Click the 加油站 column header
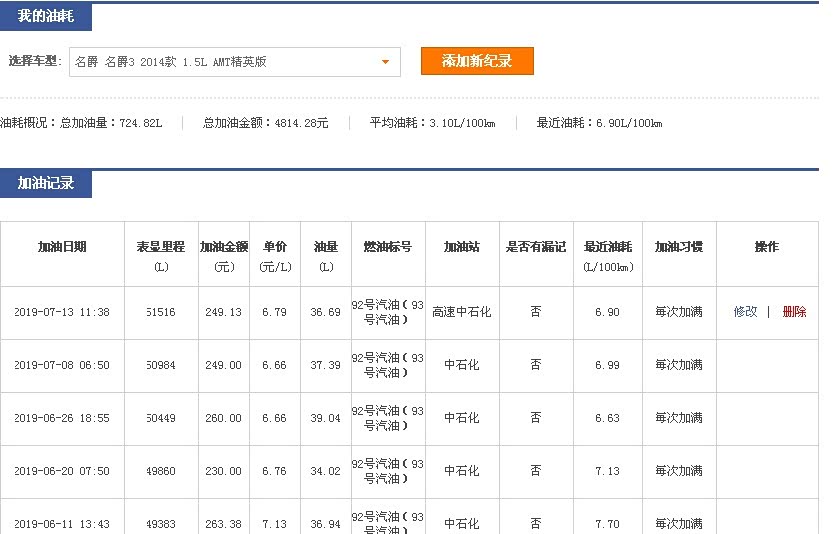This screenshot has width=835, height=534. click(x=462, y=247)
